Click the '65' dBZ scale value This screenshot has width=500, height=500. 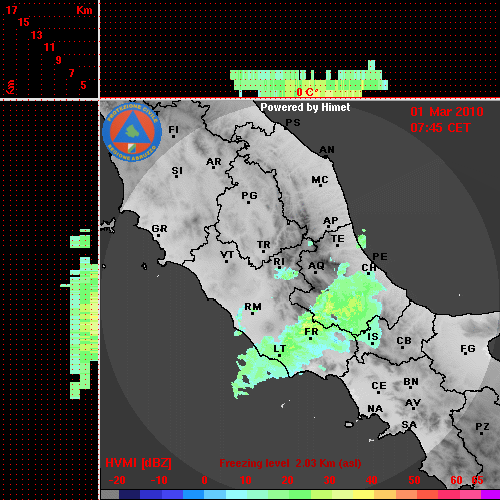tap(477, 480)
